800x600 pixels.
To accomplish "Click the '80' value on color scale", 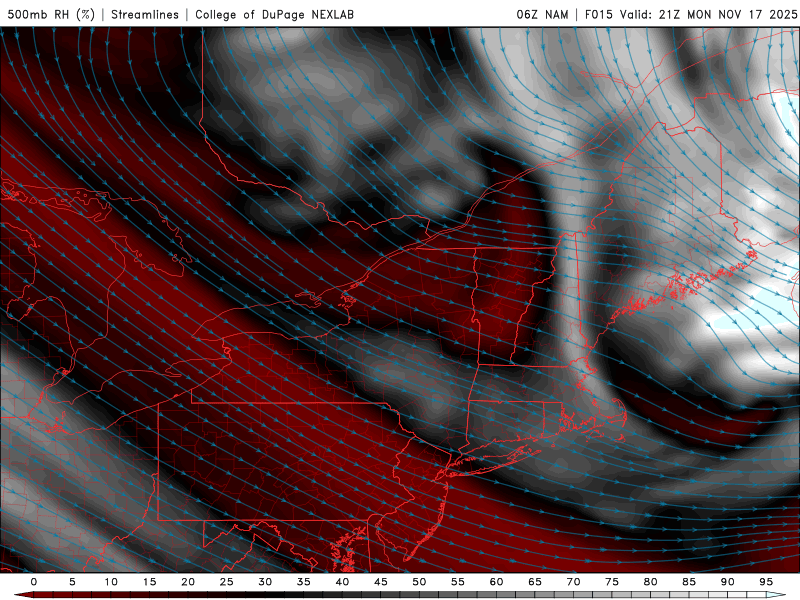I will (x=650, y=582).
